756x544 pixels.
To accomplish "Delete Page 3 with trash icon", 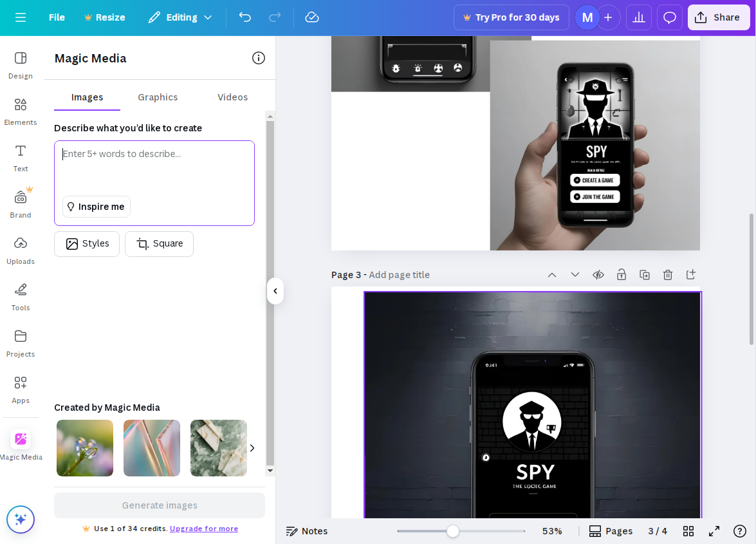I will coord(668,275).
